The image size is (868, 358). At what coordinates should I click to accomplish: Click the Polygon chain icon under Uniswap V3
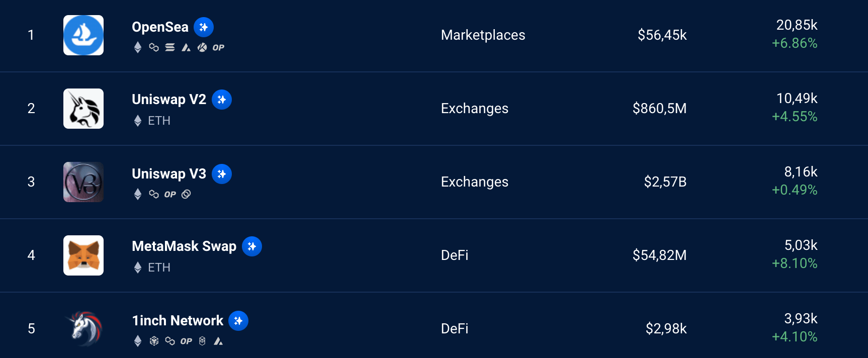tap(154, 194)
